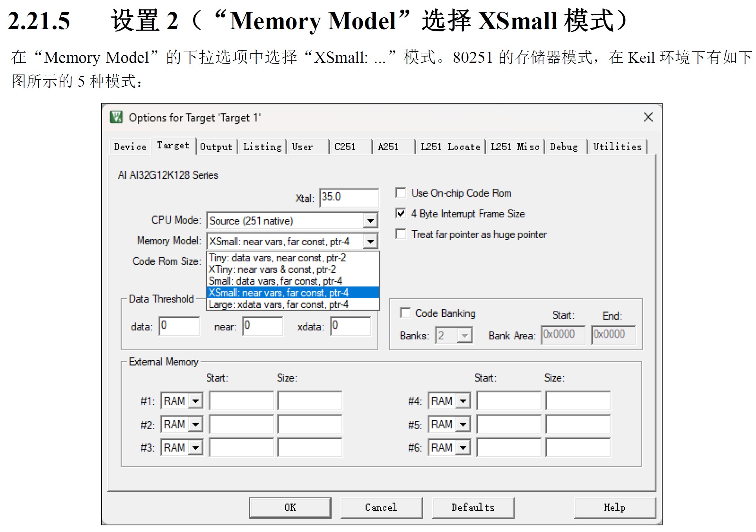Click Bank Area Start field 0x0000
756x532 pixels.
click(x=563, y=335)
